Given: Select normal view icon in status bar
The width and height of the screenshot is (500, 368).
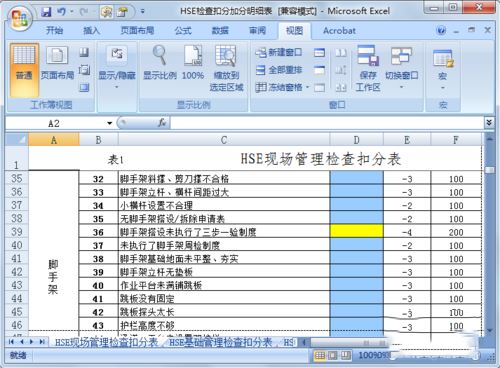Looking at the screenshot, I should tap(320, 356).
